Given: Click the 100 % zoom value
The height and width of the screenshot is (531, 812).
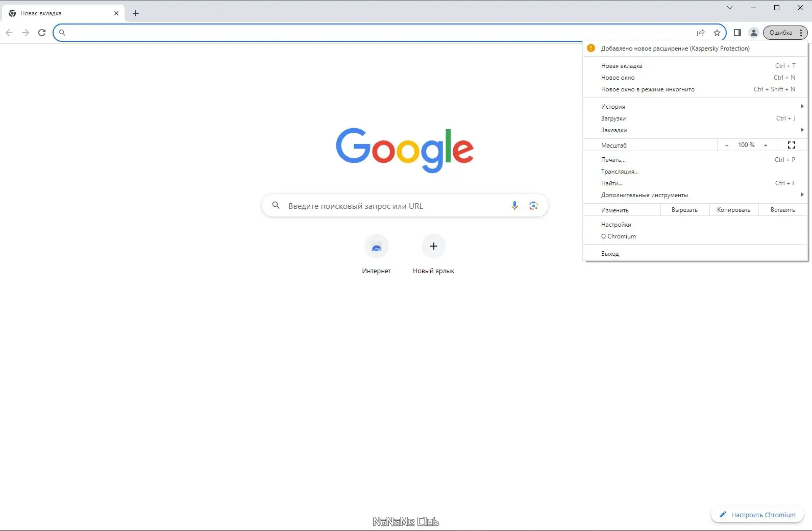Looking at the screenshot, I should point(746,145).
